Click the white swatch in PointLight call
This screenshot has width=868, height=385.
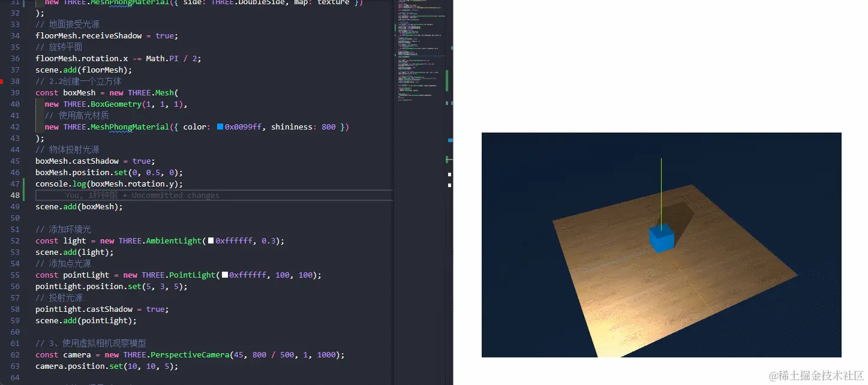click(225, 275)
